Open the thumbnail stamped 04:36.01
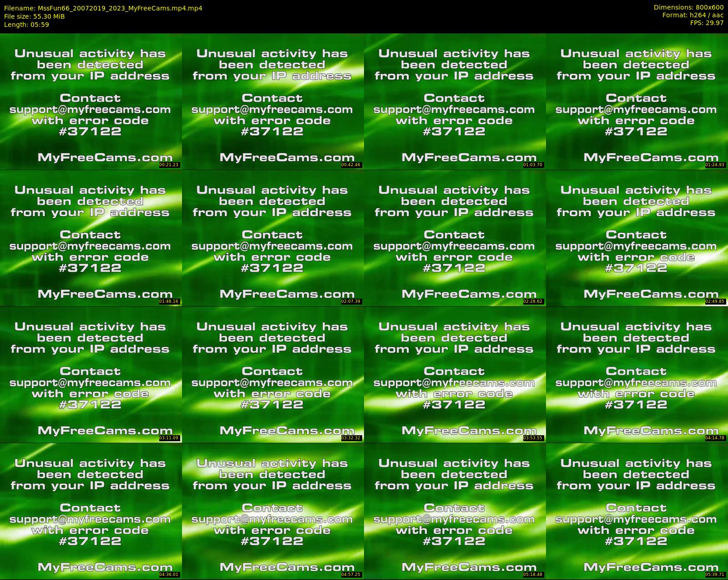The image size is (728, 580). (91, 511)
